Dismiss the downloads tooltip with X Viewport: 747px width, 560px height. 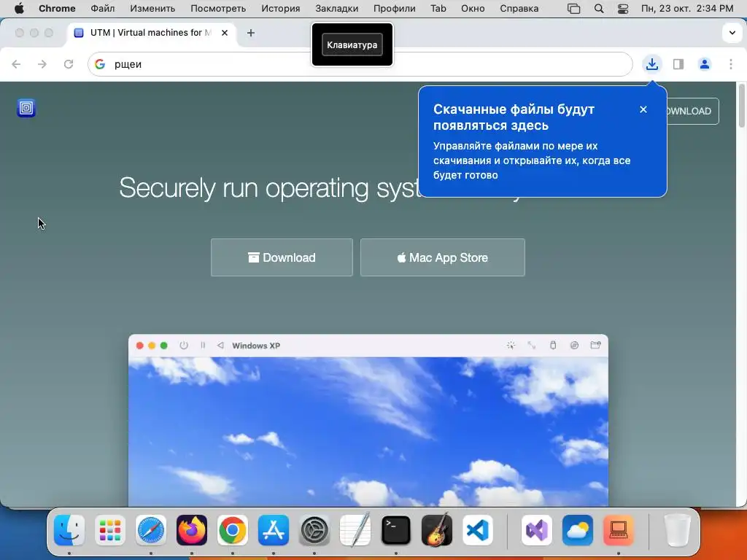point(643,109)
